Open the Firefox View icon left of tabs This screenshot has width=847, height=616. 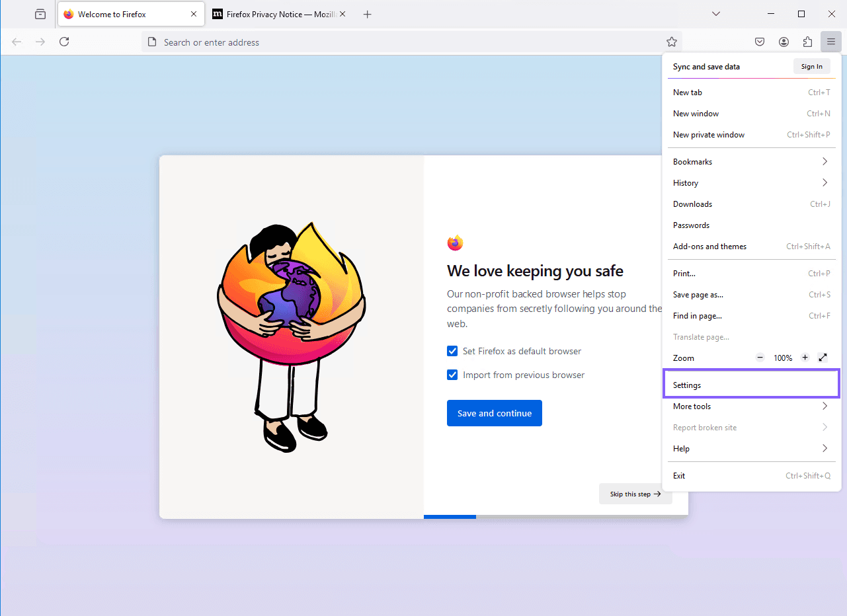click(x=40, y=14)
